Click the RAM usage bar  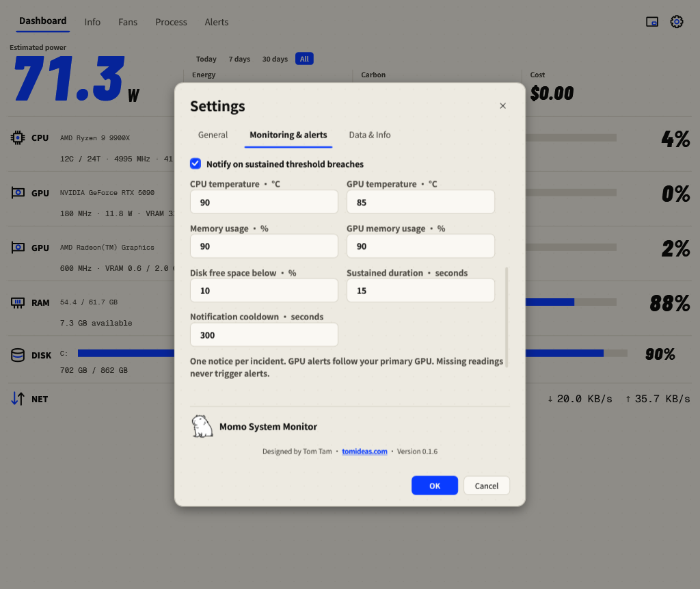tap(571, 302)
